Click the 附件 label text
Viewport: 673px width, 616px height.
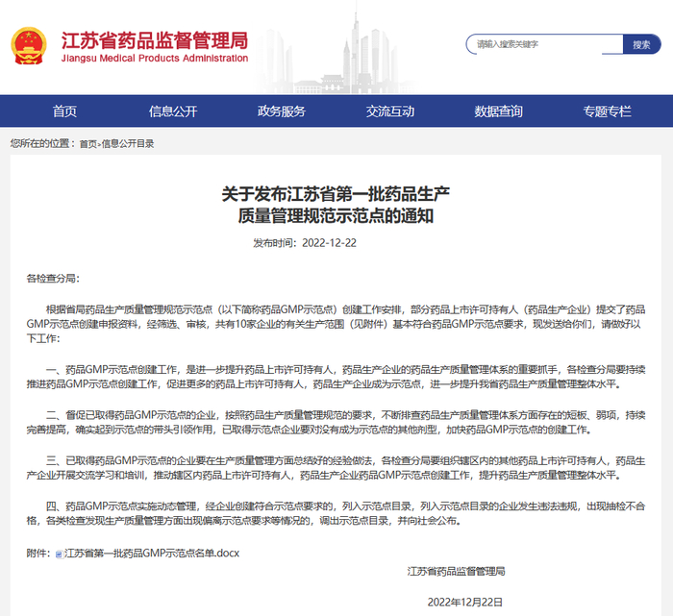pos(38,554)
